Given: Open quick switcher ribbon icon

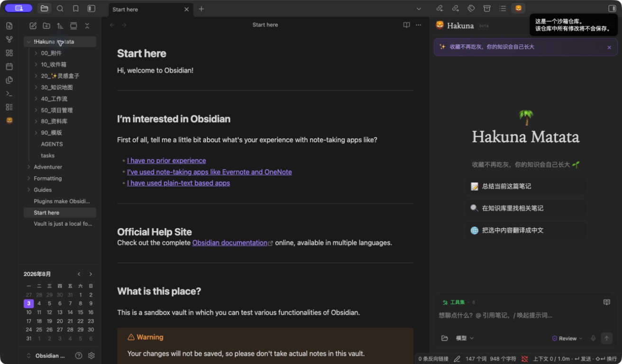Looking at the screenshot, I should (9, 26).
